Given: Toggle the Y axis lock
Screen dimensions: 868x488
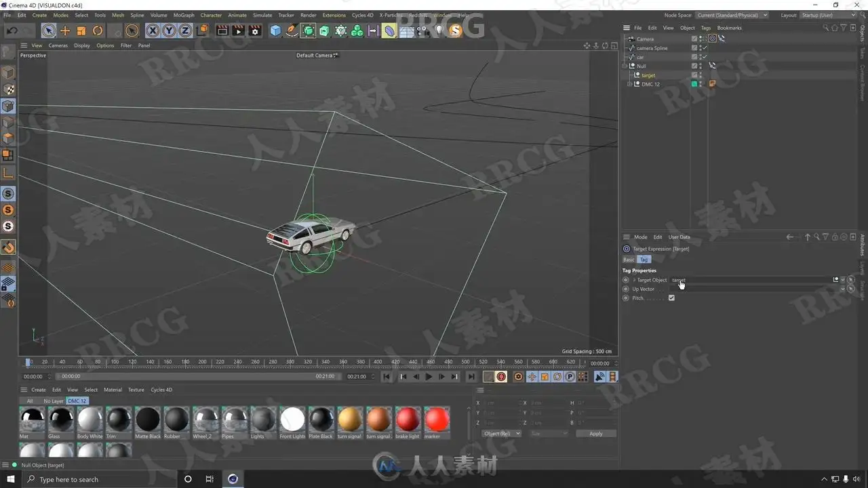Looking at the screenshot, I should 169,30.
